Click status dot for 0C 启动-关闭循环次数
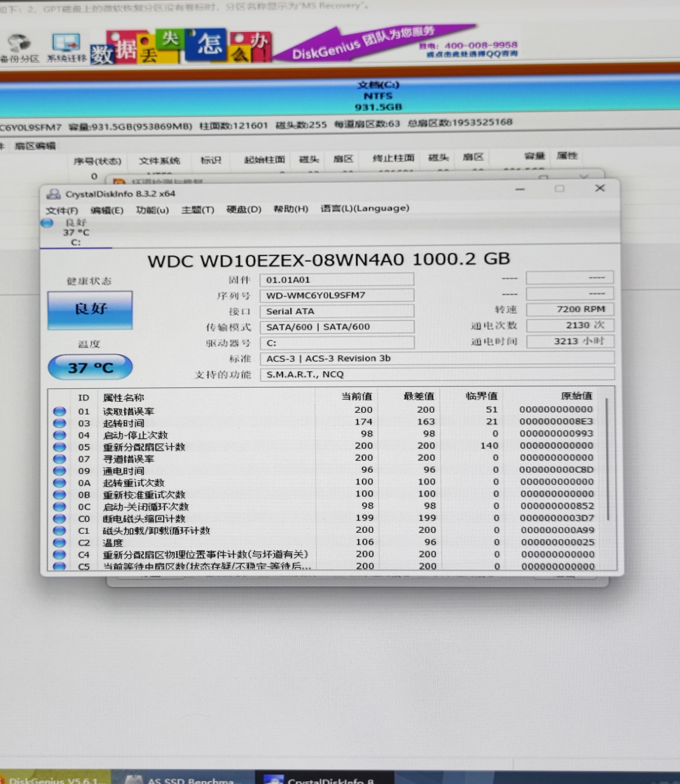Image resolution: width=680 pixels, height=784 pixels. click(x=60, y=507)
